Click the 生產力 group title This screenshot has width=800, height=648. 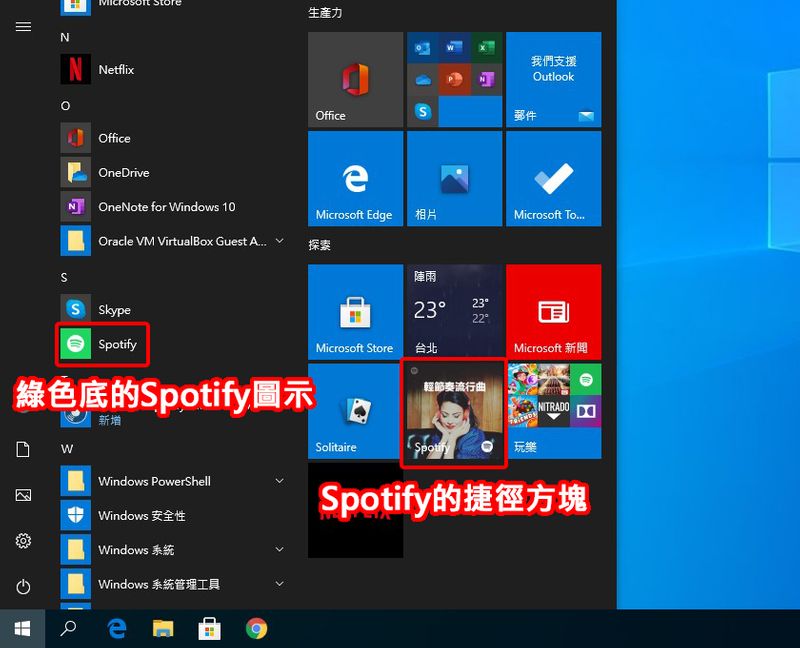click(x=325, y=13)
